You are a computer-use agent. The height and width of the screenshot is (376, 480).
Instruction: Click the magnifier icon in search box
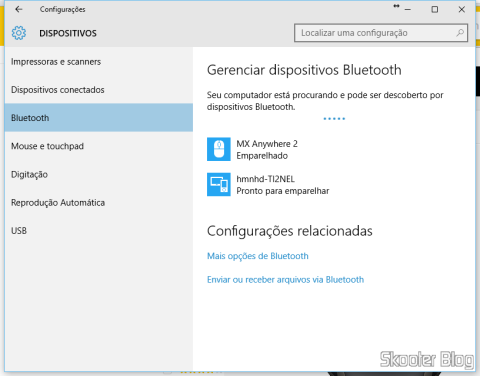pos(460,33)
